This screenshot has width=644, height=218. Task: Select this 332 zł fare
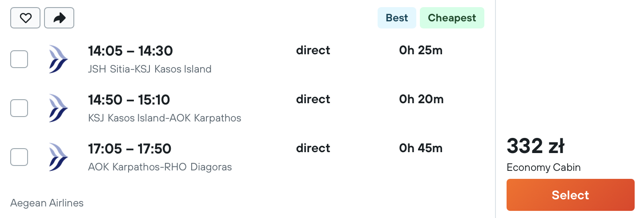point(570,195)
